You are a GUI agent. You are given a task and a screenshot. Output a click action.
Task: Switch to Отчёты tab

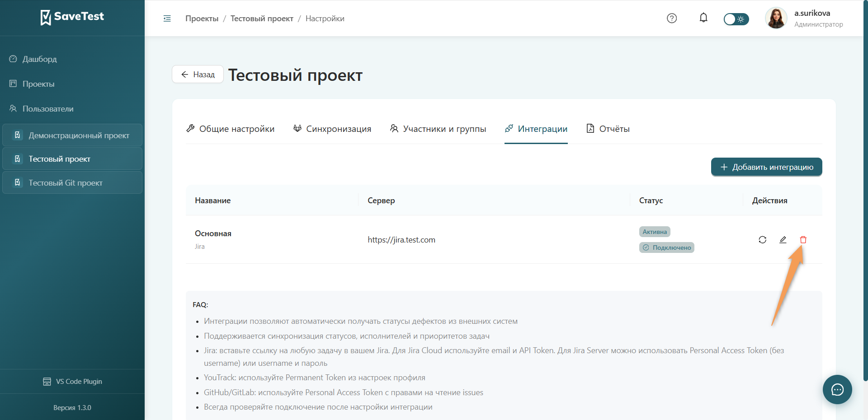point(608,129)
